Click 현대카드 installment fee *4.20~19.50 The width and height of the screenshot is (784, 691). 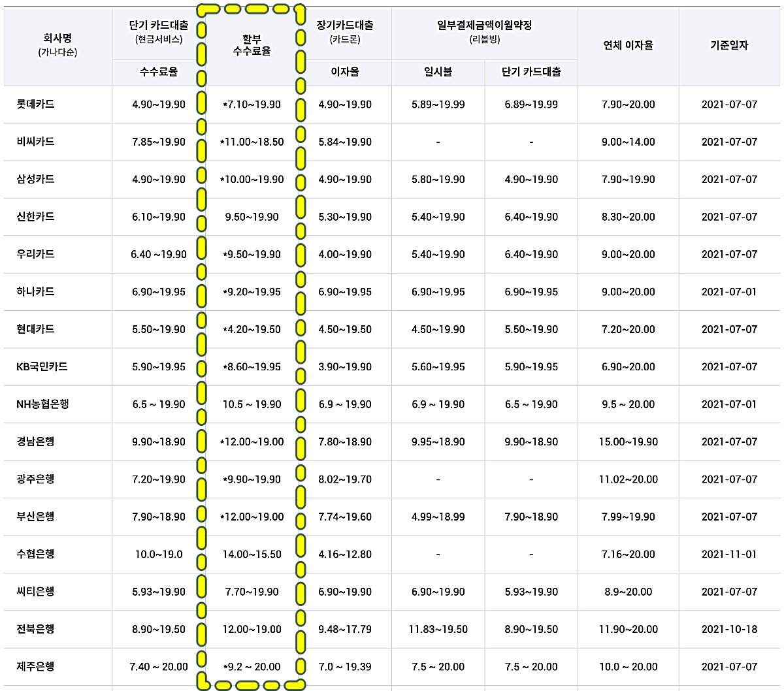coord(252,329)
